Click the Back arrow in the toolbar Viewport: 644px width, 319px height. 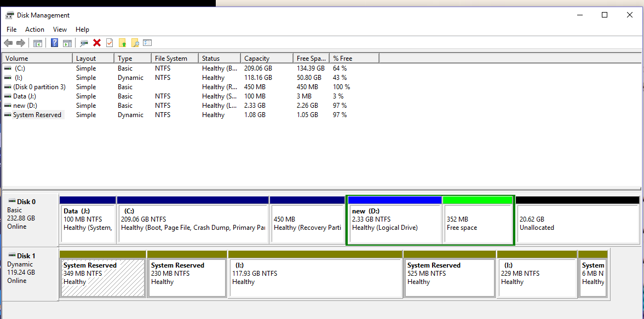8,43
